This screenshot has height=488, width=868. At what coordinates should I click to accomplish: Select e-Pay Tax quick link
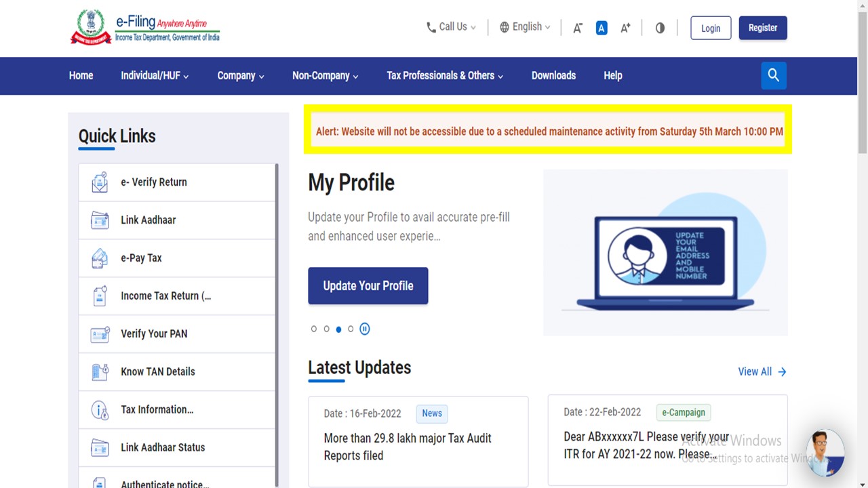pyautogui.click(x=141, y=258)
